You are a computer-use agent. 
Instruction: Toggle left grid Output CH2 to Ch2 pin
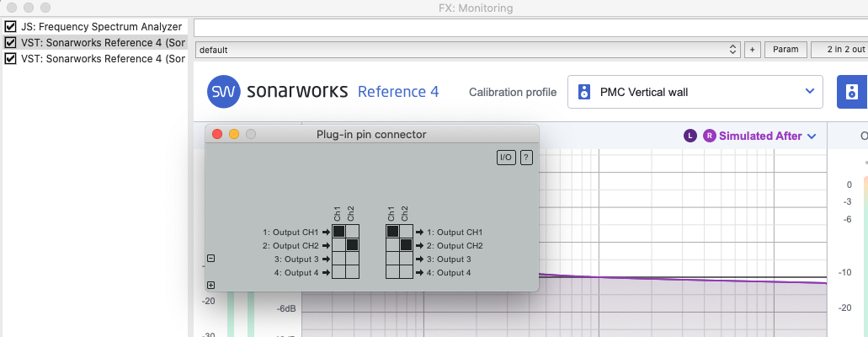coord(353,245)
